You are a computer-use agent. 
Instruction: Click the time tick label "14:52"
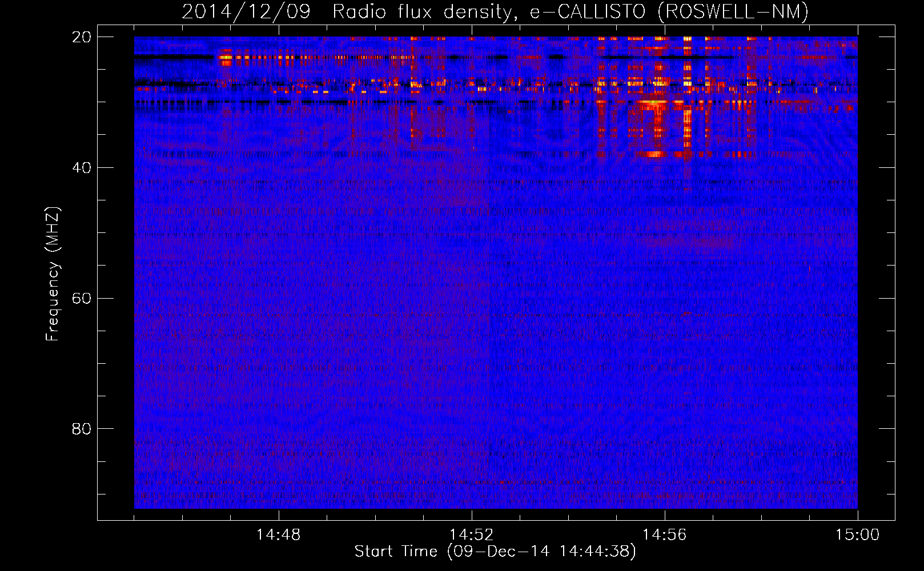(x=471, y=535)
